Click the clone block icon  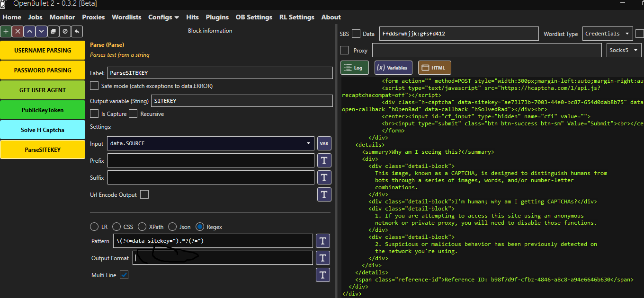tap(53, 31)
